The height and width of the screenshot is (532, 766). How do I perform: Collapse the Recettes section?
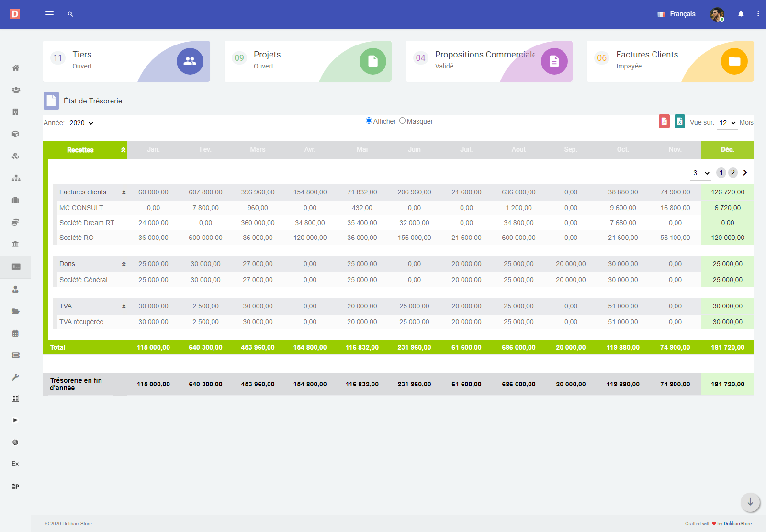[x=123, y=150]
